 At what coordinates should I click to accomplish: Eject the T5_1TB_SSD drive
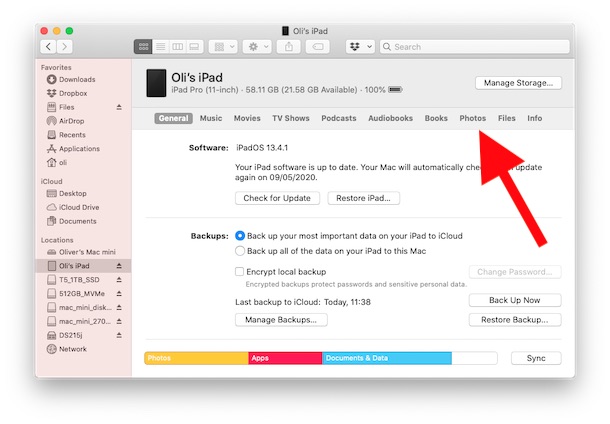point(119,280)
